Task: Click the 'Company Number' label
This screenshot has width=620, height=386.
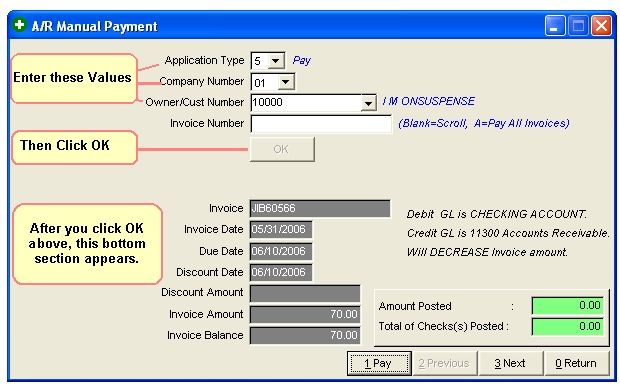Action: [x=202, y=81]
